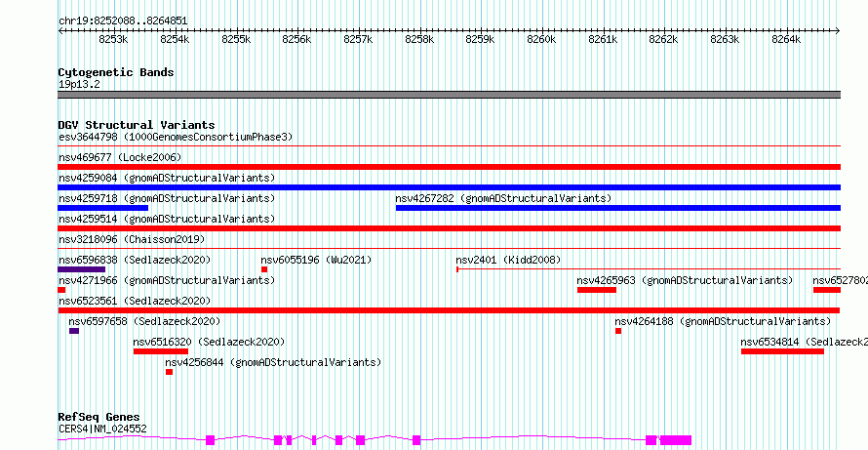The height and width of the screenshot is (450, 868).
Task: Click the 8258k ruler label
Action: pos(420,39)
